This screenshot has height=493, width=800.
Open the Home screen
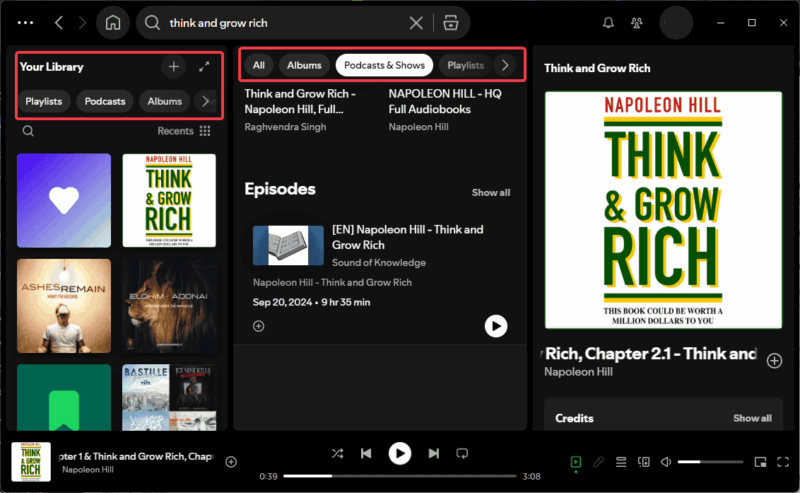(x=113, y=23)
